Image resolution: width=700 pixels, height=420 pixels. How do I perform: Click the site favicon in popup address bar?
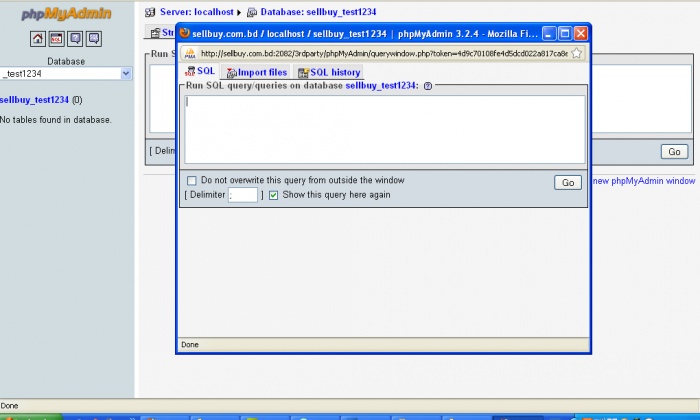[190, 53]
